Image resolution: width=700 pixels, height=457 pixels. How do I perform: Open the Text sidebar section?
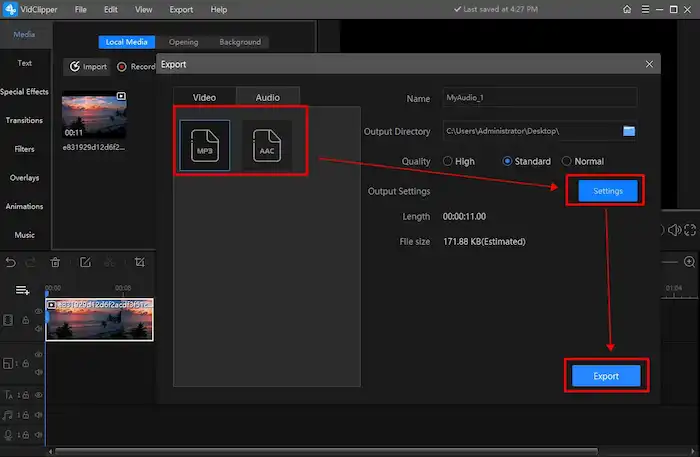pos(25,63)
